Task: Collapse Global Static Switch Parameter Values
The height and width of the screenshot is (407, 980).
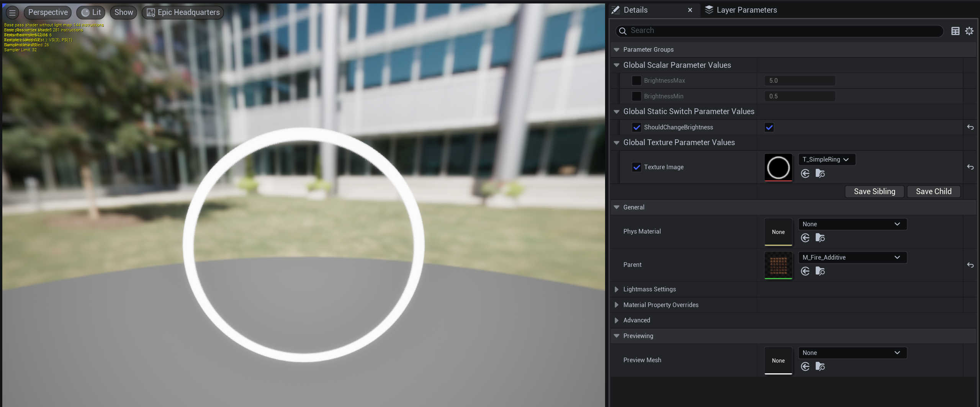Action: point(617,112)
